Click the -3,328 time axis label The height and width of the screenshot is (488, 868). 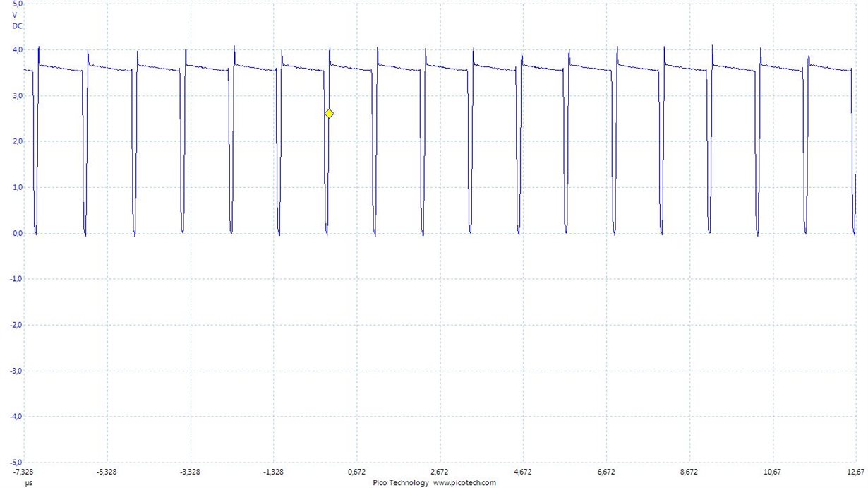pos(190,472)
